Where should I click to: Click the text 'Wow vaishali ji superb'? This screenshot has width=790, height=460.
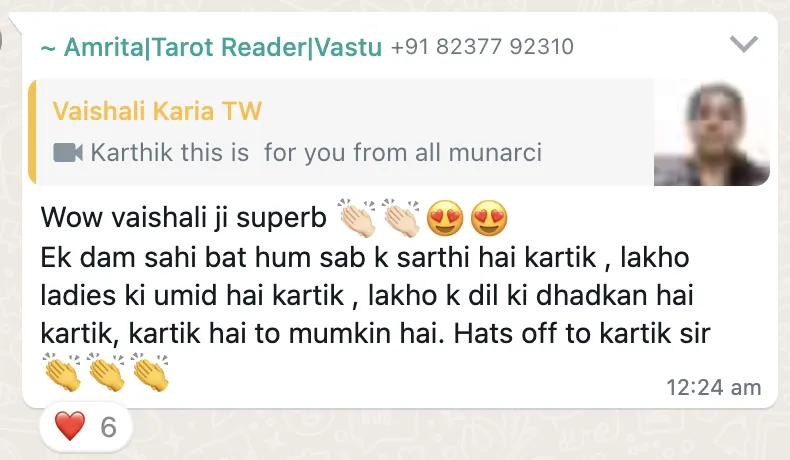coord(183,218)
